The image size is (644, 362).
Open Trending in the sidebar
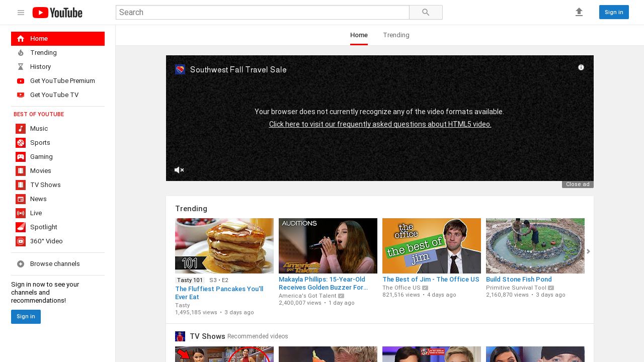pyautogui.click(x=58, y=53)
